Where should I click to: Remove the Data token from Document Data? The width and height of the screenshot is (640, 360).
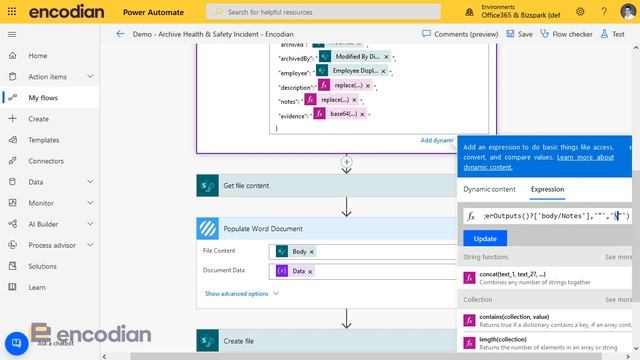310,271
